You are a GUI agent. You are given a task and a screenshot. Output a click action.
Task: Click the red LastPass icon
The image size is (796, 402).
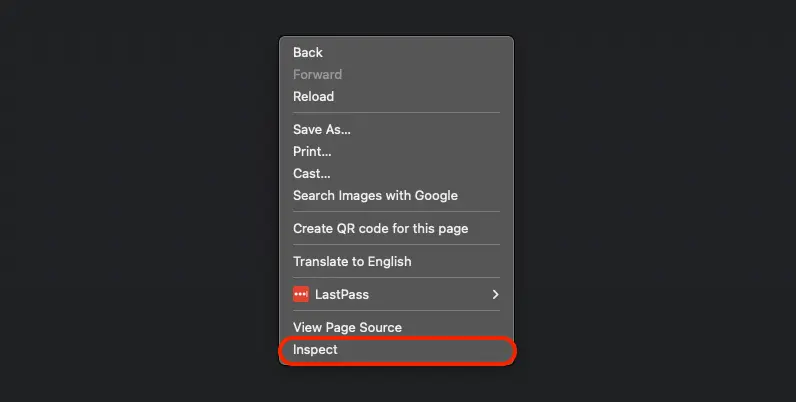(301, 294)
